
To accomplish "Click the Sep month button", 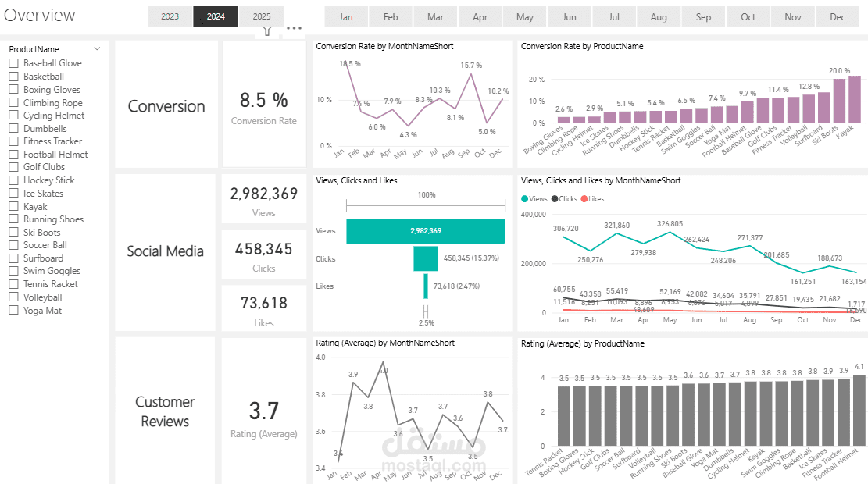I will 704,16.
